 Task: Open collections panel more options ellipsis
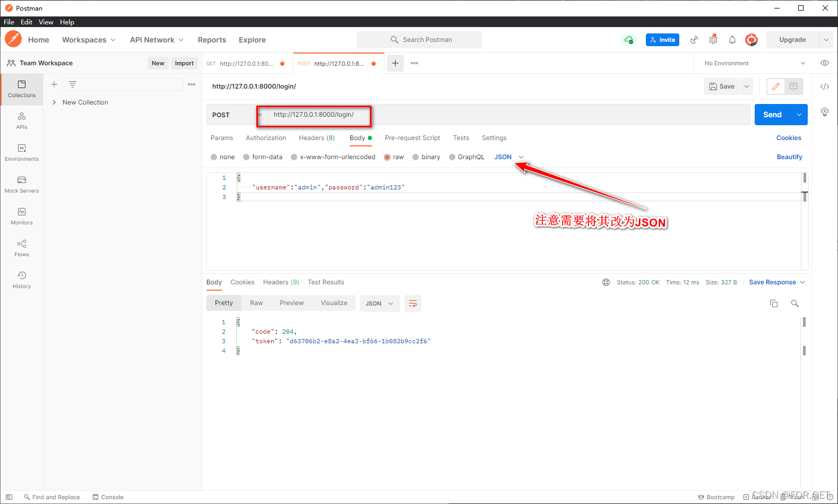point(192,84)
